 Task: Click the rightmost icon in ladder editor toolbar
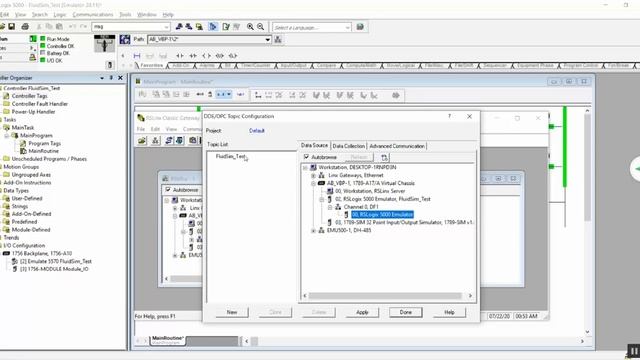(x=396, y=95)
